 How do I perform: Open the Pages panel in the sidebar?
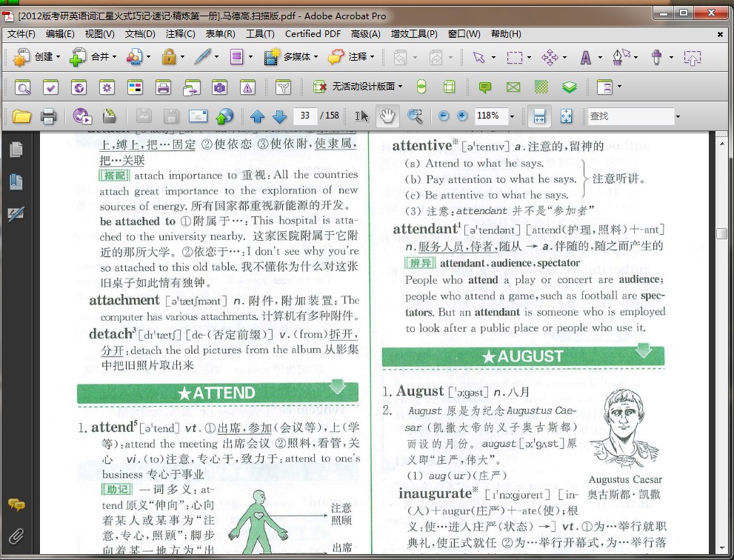(16, 150)
